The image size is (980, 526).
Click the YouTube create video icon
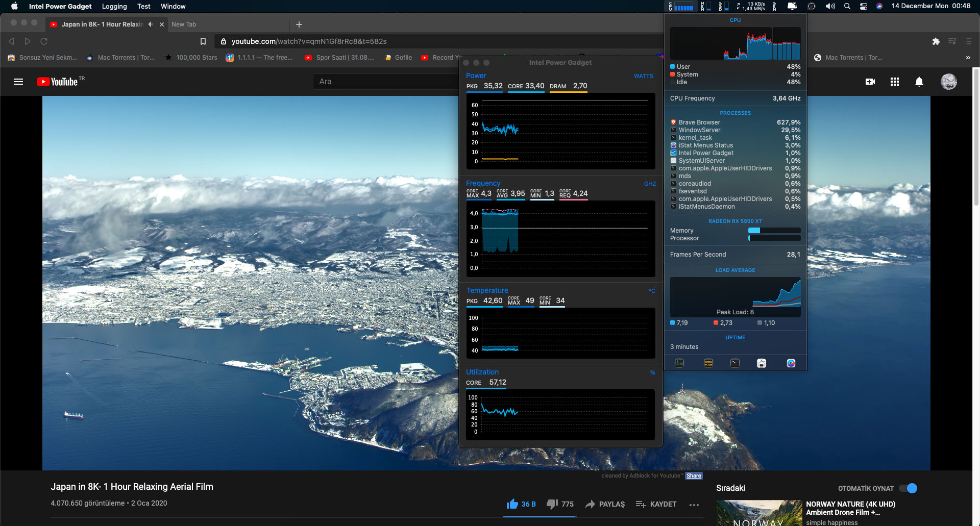[870, 82]
